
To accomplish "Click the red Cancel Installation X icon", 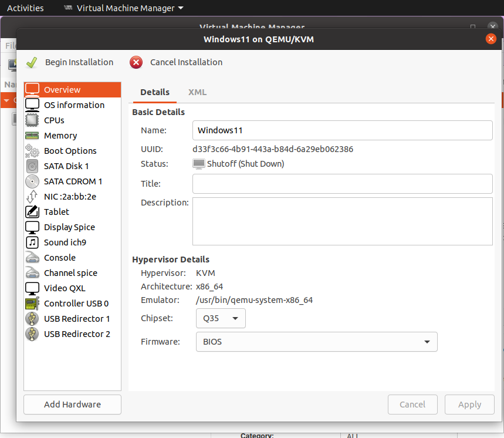I will (x=136, y=62).
